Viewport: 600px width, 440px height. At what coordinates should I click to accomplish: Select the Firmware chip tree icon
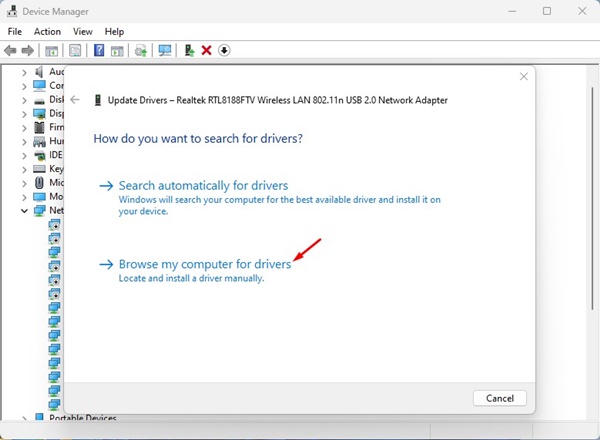pos(39,127)
